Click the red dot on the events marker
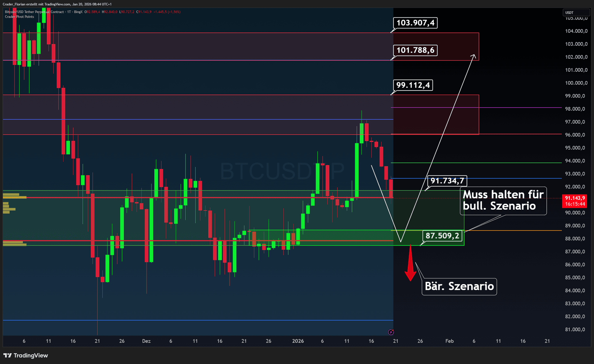Screen dimensions: 594x364 (393, 330)
